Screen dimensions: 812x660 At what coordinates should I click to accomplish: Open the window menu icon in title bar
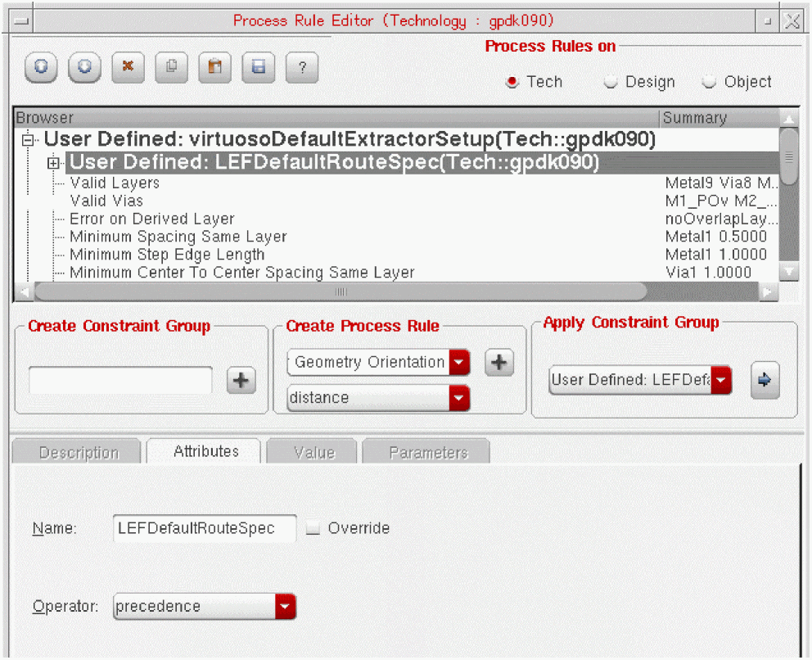22,21
